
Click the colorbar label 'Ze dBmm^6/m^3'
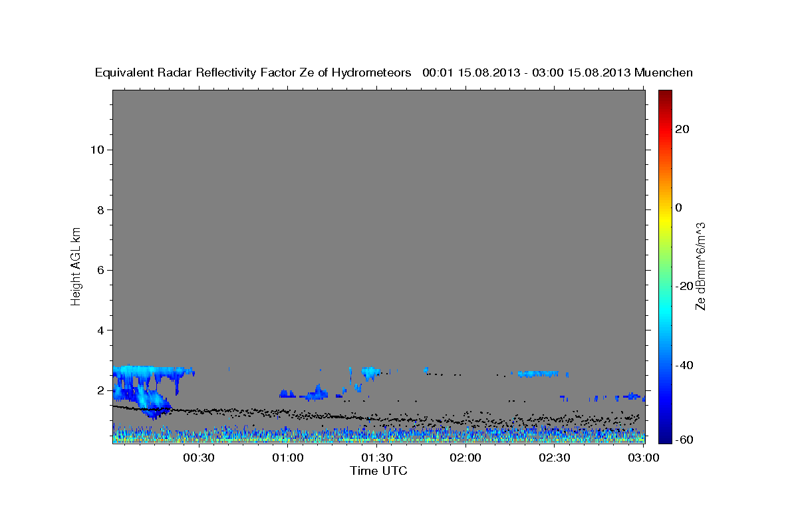coord(700,266)
